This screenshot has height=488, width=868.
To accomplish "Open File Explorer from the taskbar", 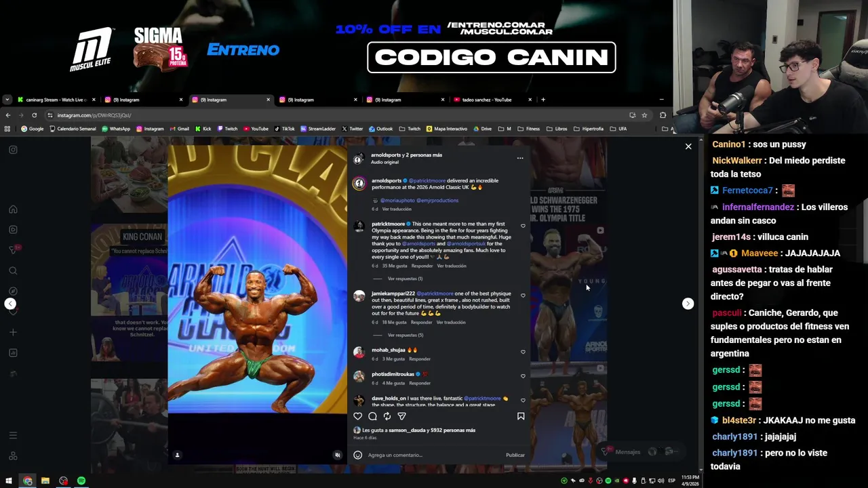I will [x=45, y=481].
